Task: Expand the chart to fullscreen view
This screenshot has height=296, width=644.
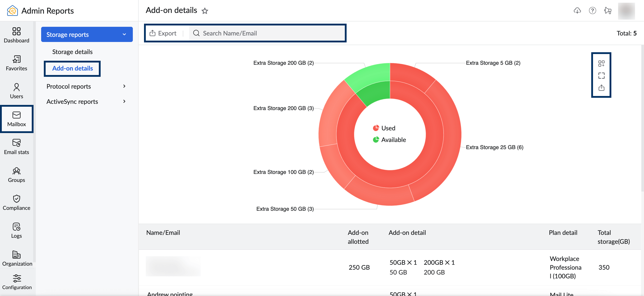Action: (x=602, y=76)
